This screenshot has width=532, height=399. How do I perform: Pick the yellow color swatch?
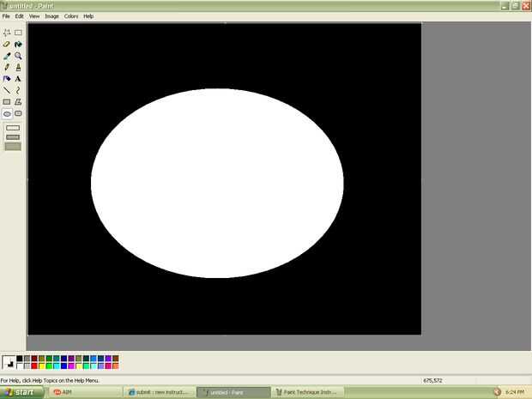(x=42, y=366)
